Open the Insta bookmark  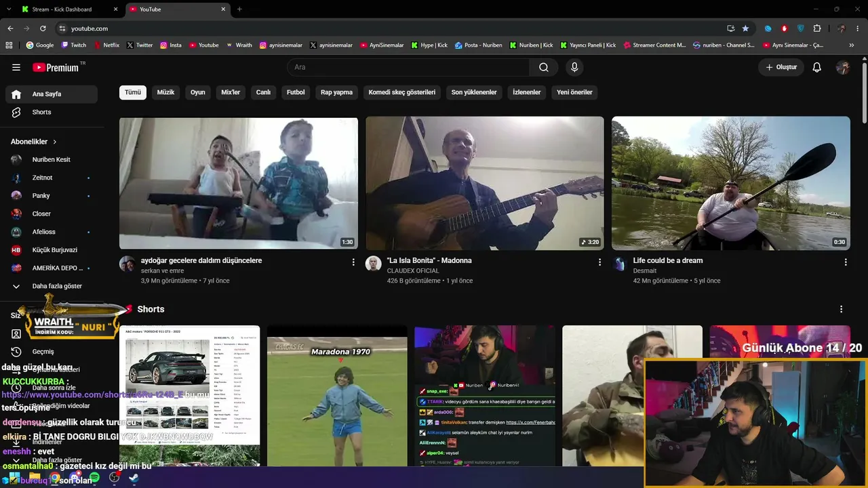coord(170,45)
